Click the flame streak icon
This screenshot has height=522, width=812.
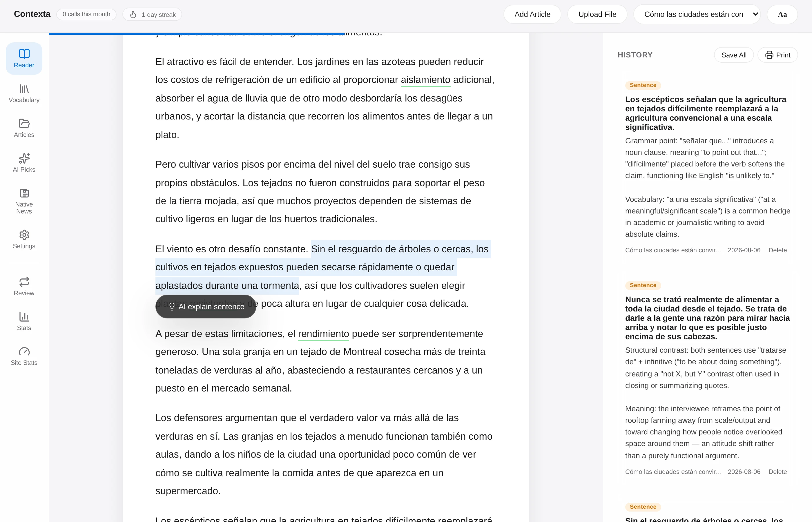(x=133, y=14)
